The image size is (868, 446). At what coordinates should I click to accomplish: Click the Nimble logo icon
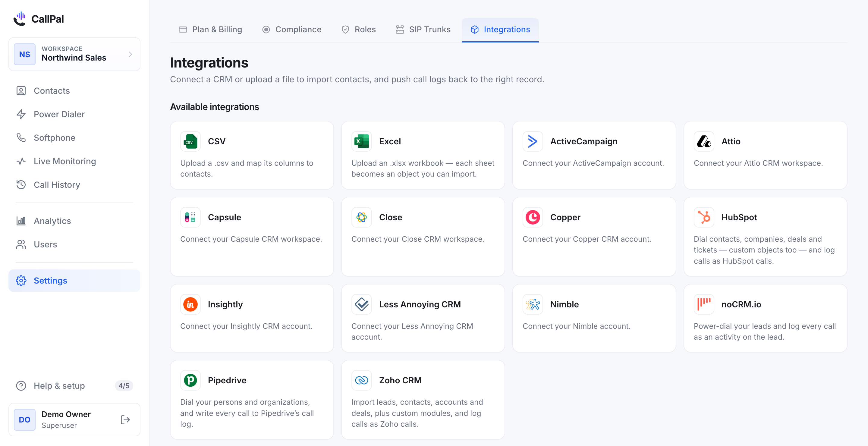[533, 305]
